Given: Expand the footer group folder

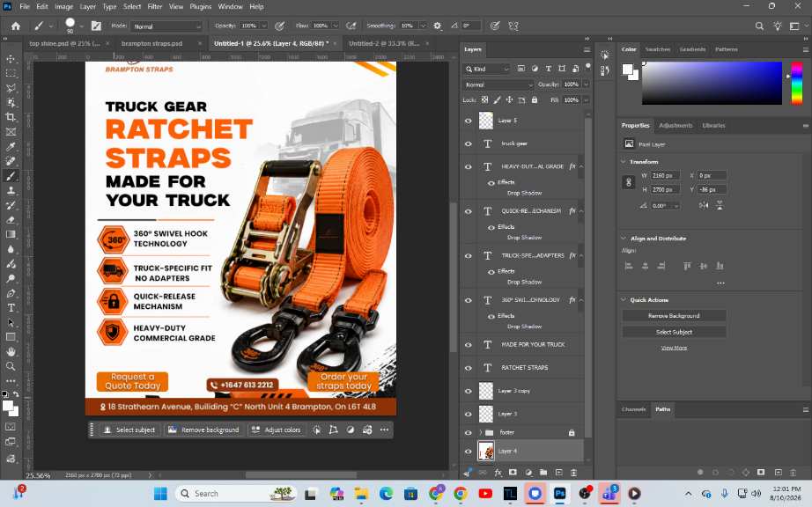Looking at the screenshot, I should pyautogui.click(x=480, y=432).
